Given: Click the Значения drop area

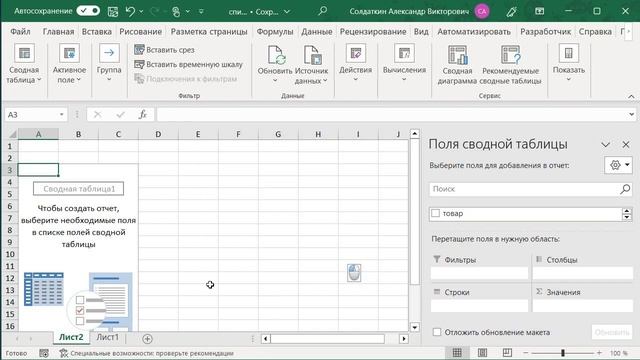Looking at the screenshot, I should [583, 306].
